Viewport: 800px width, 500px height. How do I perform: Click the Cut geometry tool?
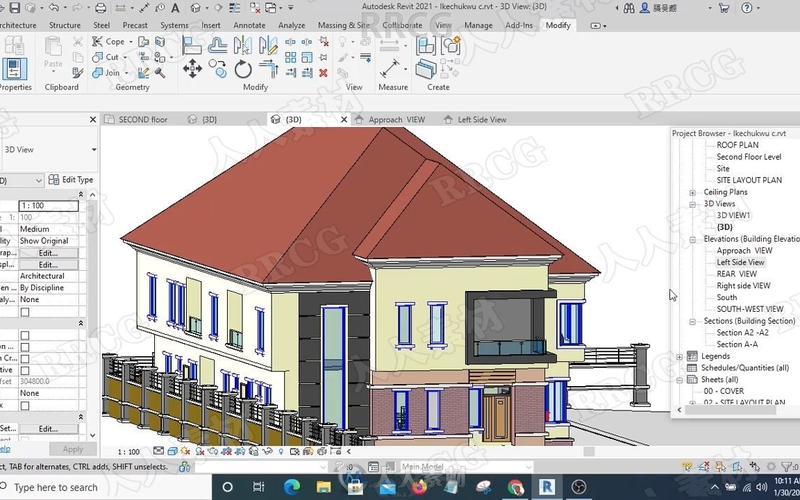coord(106,57)
